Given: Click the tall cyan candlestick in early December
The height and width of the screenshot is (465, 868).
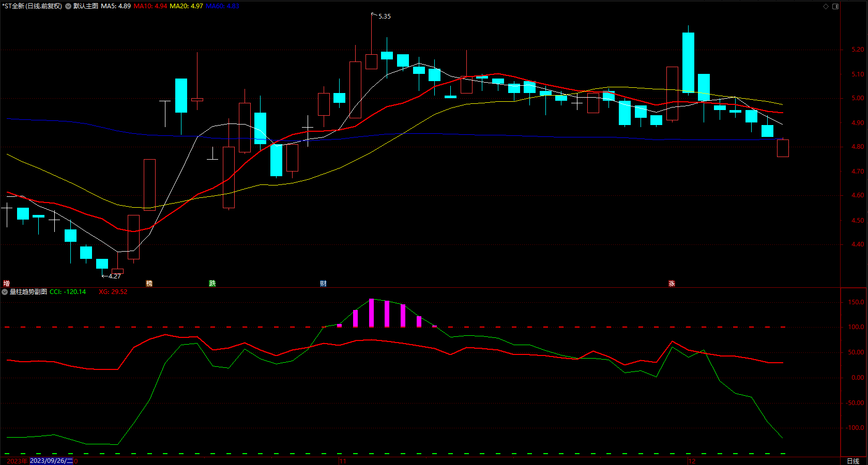Looking at the screenshot, I should click(x=688, y=62).
